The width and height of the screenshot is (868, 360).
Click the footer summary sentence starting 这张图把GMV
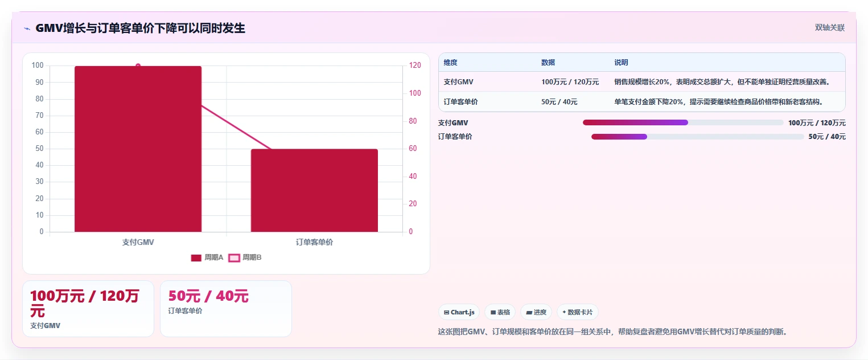pyautogui.click(x=612, y=332)
